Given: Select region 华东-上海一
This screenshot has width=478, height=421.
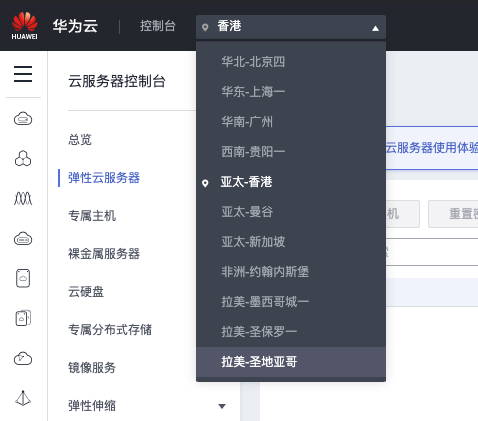Looking at the screenshot, I should tap(291, 92).
